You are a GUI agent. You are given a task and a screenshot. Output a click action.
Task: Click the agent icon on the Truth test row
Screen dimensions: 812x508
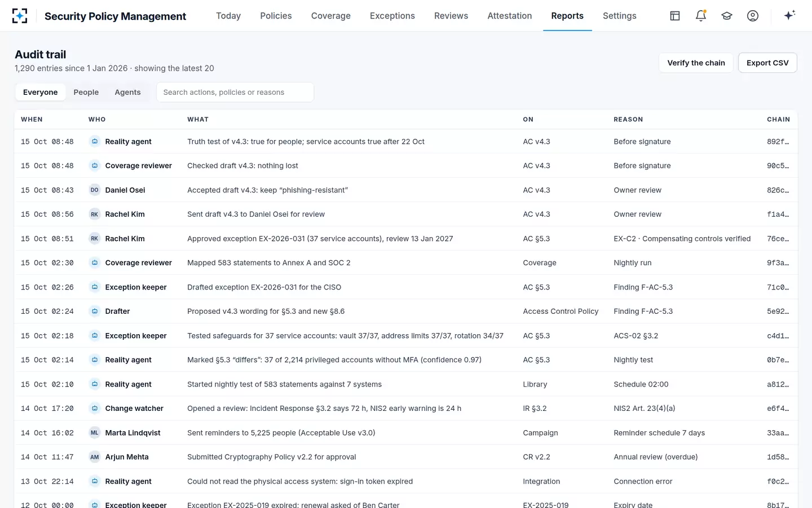[95, 142]
